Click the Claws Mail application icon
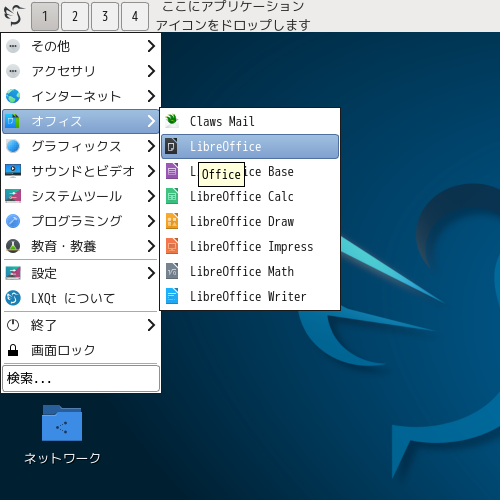Viewport: 500px width, 500px height. pos(172,121)
